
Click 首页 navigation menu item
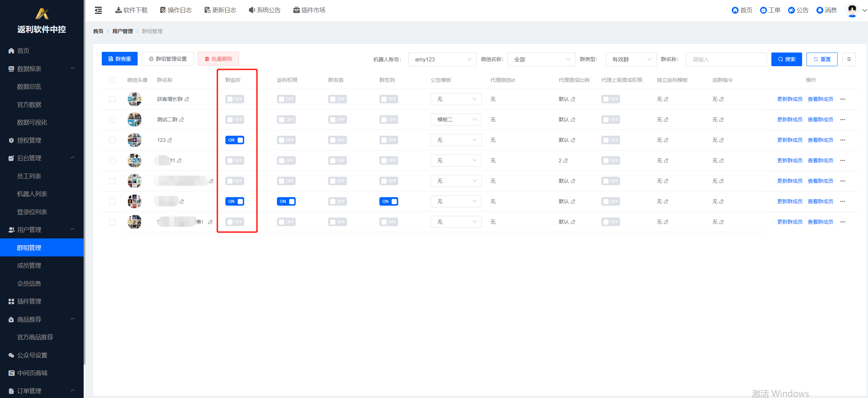pyautogui.click(x=24, y=50)
